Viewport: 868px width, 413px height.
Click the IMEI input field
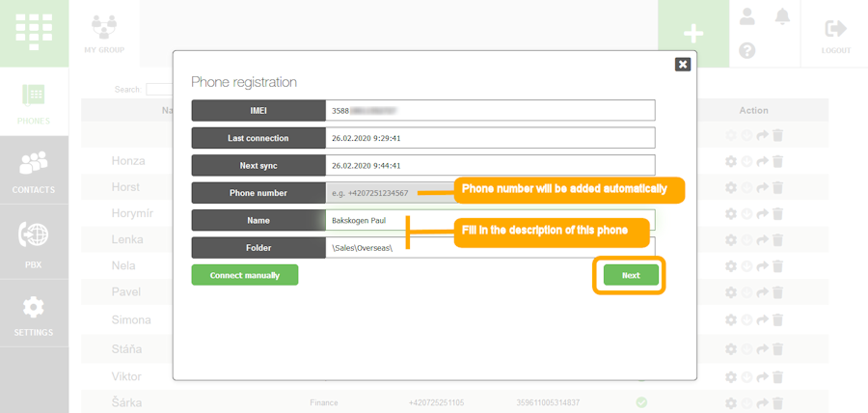click(490, 111)
